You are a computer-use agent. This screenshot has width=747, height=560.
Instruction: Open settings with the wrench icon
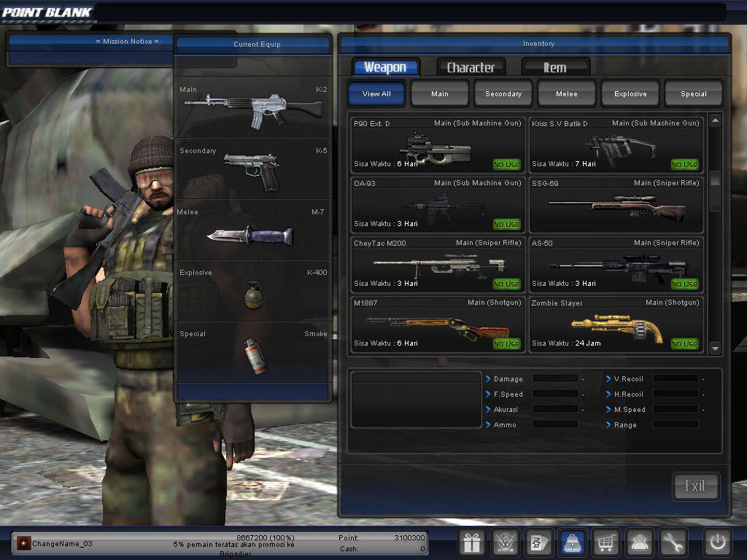[673, 542]
